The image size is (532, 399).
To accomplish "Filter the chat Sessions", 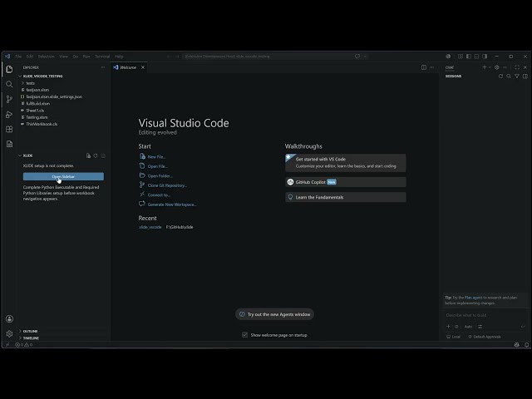I will coord(517,76).
